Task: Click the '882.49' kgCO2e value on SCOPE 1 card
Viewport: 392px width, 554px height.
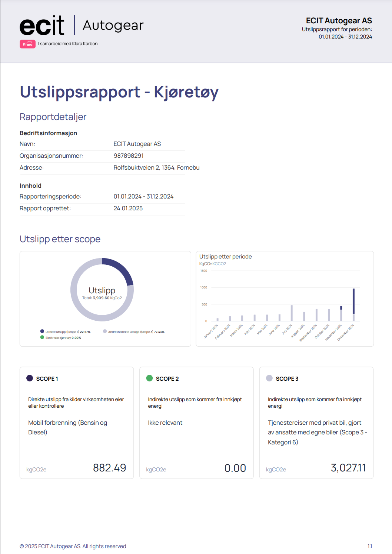Action: 110,468
